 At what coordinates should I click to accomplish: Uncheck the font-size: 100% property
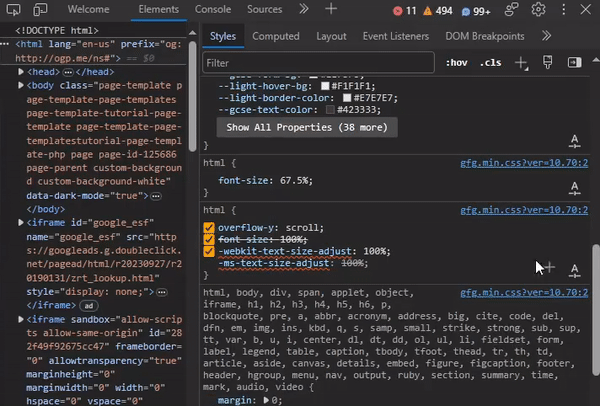[x=209, y=240]
